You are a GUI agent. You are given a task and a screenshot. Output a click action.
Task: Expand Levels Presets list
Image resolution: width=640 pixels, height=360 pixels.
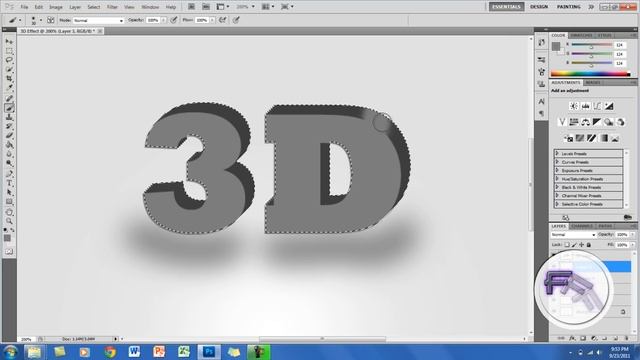tap(558, 153)
